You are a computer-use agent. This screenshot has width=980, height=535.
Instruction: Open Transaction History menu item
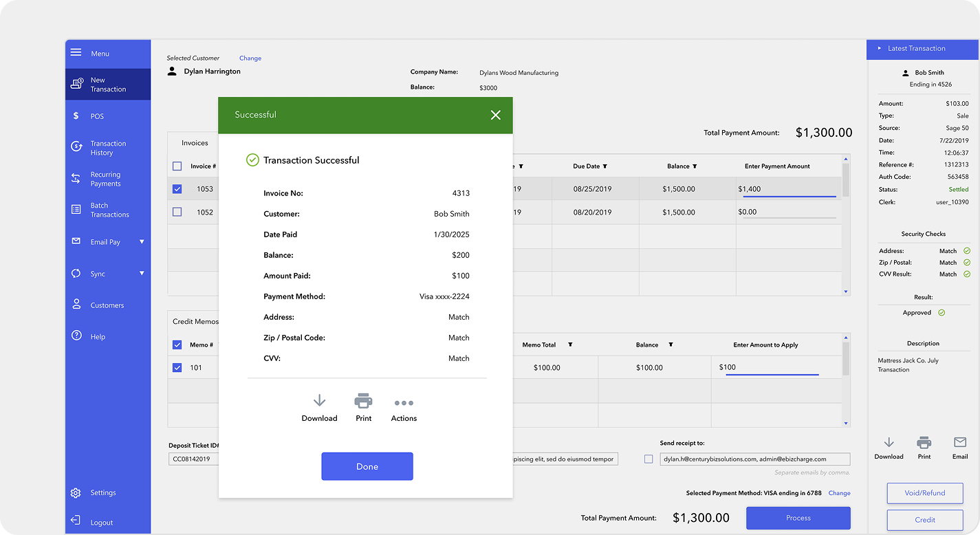(x=108, y=148)
